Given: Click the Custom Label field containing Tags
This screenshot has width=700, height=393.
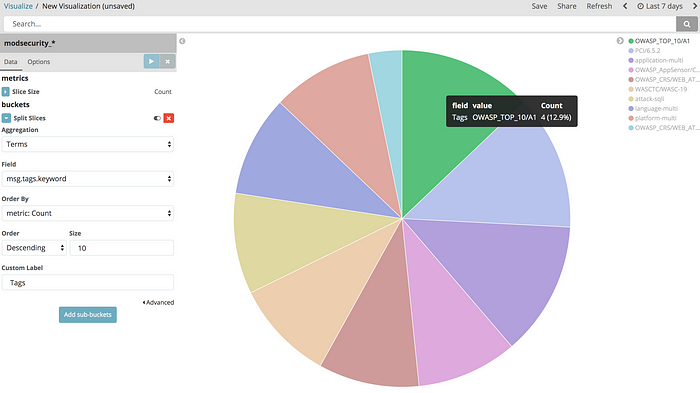Looking at the screenshot, I should click(88, 283).
